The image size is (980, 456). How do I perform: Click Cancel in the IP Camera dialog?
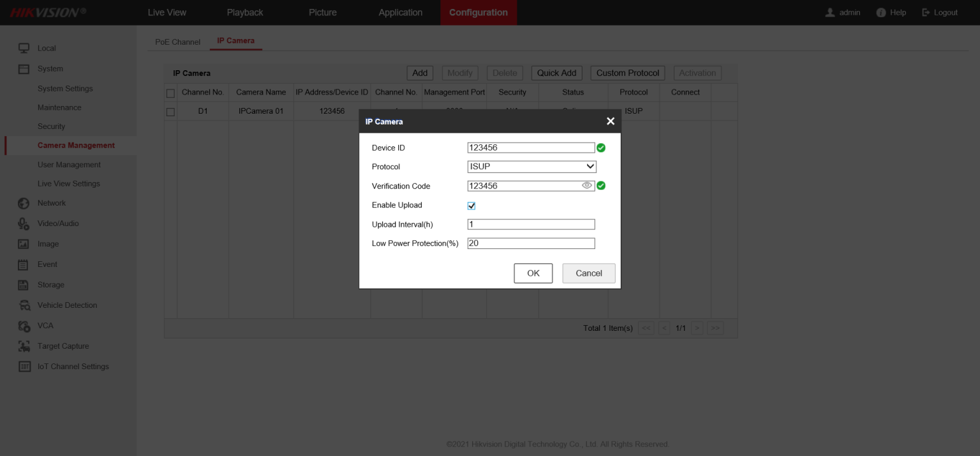589,273
